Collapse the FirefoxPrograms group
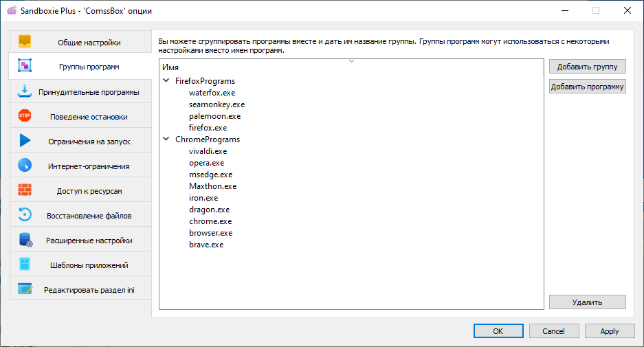 (166, 80)
